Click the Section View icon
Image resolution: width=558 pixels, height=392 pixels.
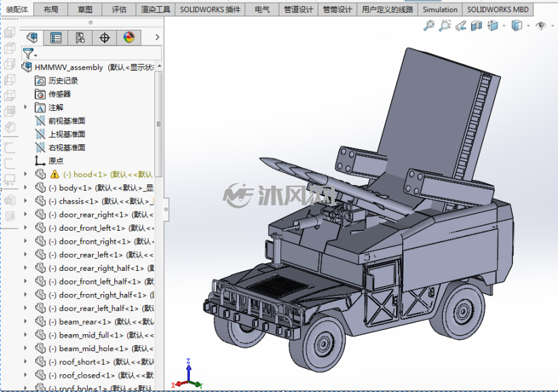point(476,26)
